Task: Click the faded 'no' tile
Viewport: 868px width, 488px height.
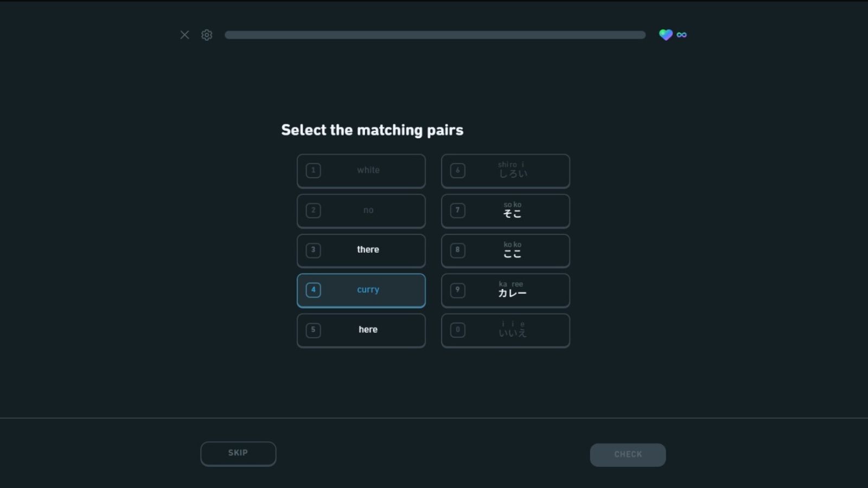Action: pyautogui.click(x=361, y=210)
